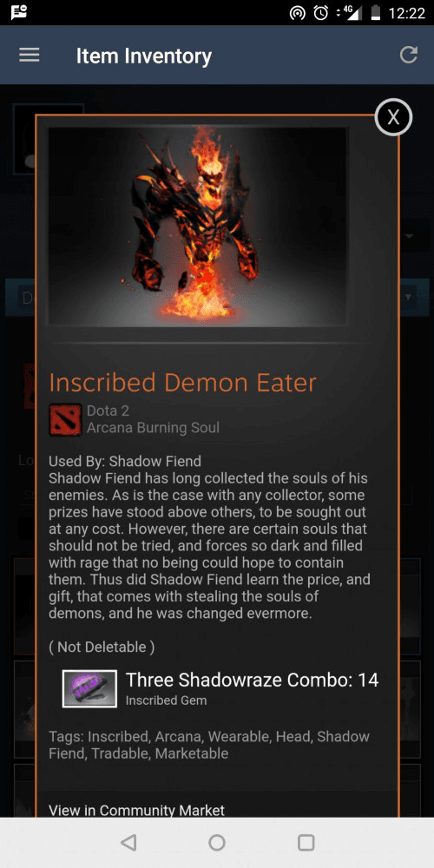Refresh the Item Inventory page
The image size is (434, 868).
pyautogui.click(x=409, y=55)
